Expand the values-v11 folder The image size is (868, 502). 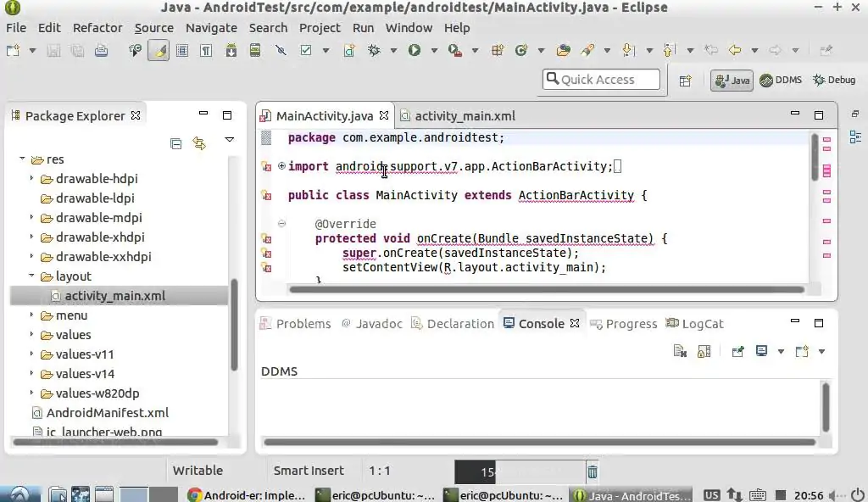coord(31,354)
